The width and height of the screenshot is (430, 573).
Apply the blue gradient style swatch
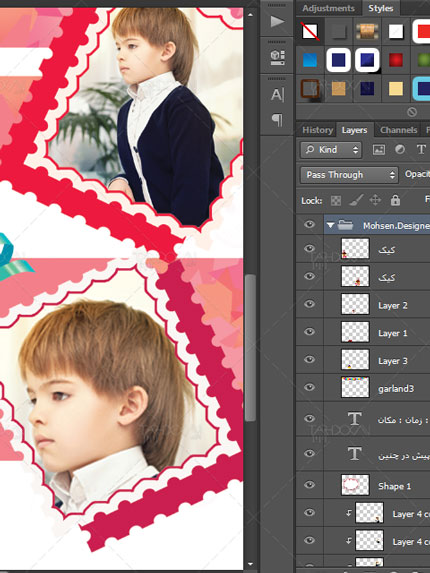310,60
